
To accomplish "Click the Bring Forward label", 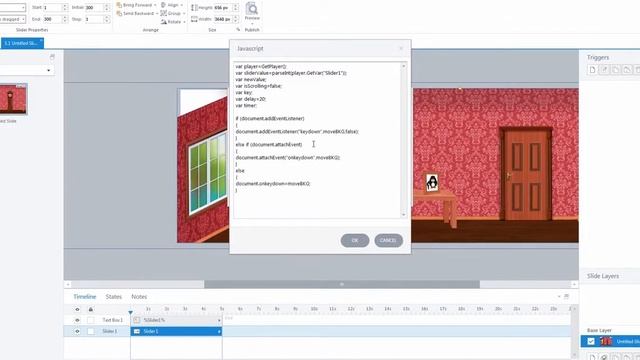I will pos(137,5).
